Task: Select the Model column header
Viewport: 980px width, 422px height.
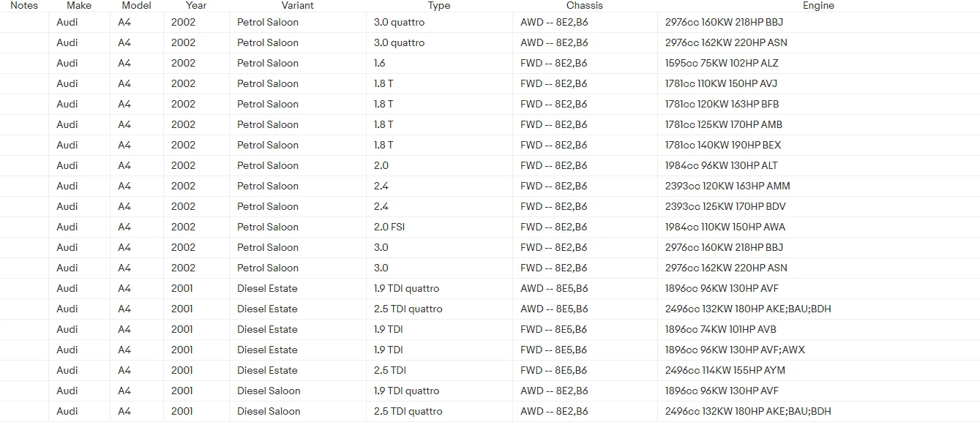Action: pyautogui.click(x=136, y=5)
